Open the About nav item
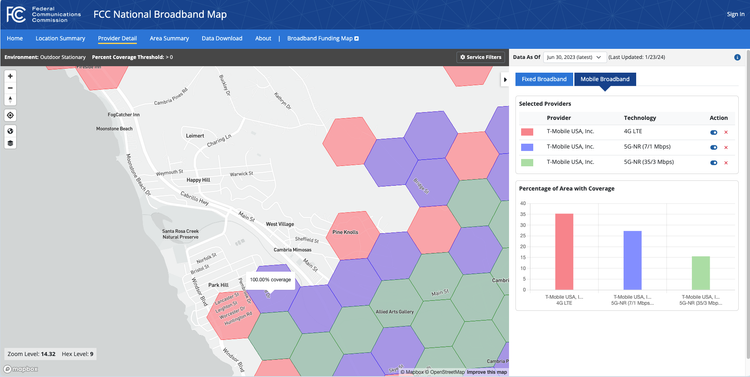 point(263,38)
